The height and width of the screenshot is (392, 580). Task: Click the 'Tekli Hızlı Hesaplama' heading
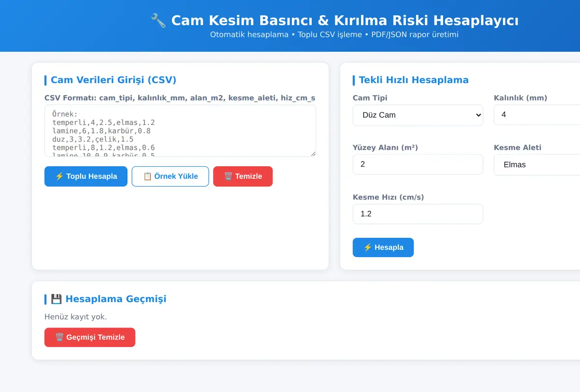pyautogui.click(x=414, y=80)
